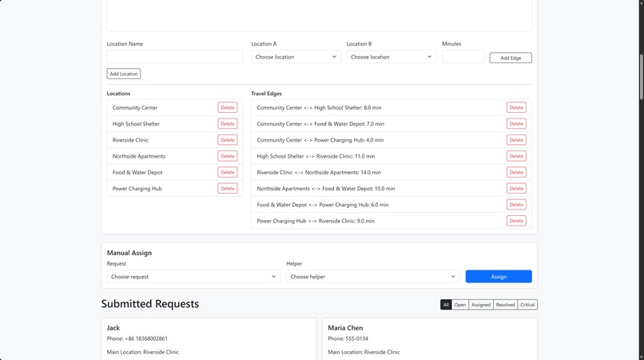Click edge text 'Riverside Clinic: 11.0 min'

345,156
